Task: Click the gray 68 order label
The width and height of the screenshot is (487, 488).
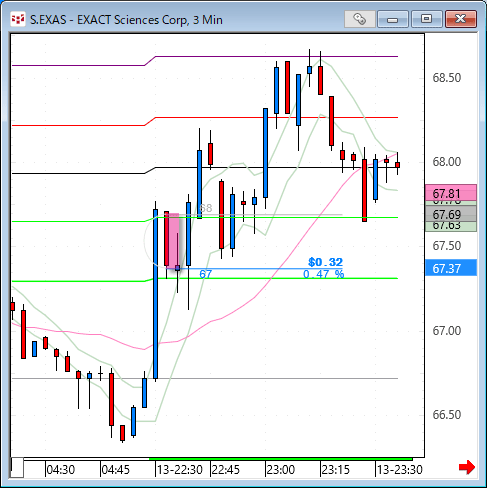Action: (205, 208)
